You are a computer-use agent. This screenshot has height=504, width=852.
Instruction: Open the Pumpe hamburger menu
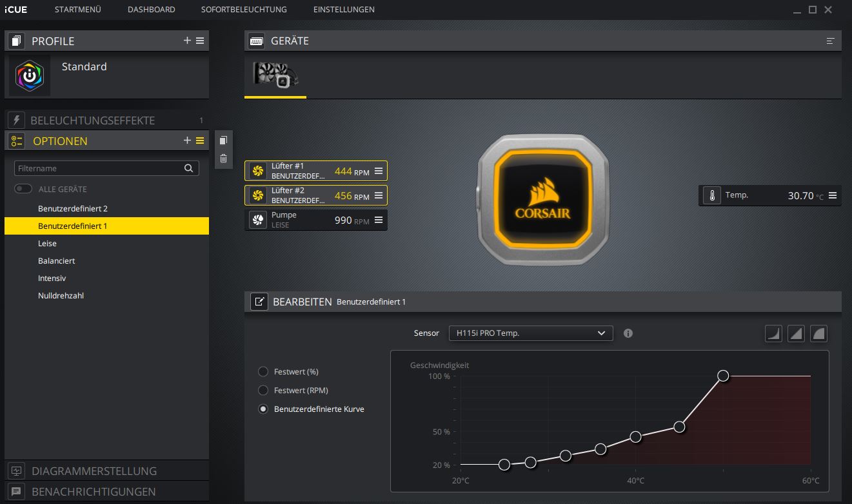[x=379, y=220]
